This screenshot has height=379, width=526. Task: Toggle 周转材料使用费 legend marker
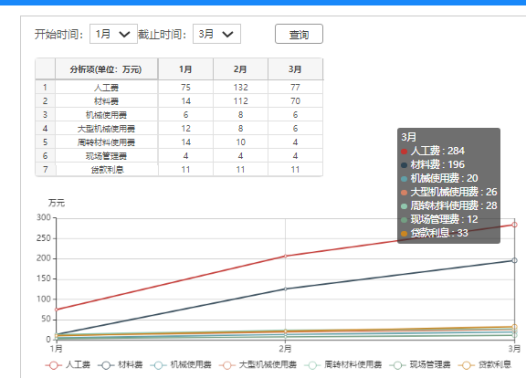pos(312,365)
